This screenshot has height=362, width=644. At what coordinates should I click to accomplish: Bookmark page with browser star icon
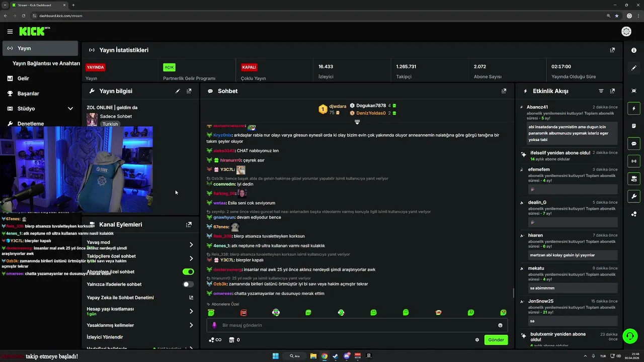click(617, 16)
